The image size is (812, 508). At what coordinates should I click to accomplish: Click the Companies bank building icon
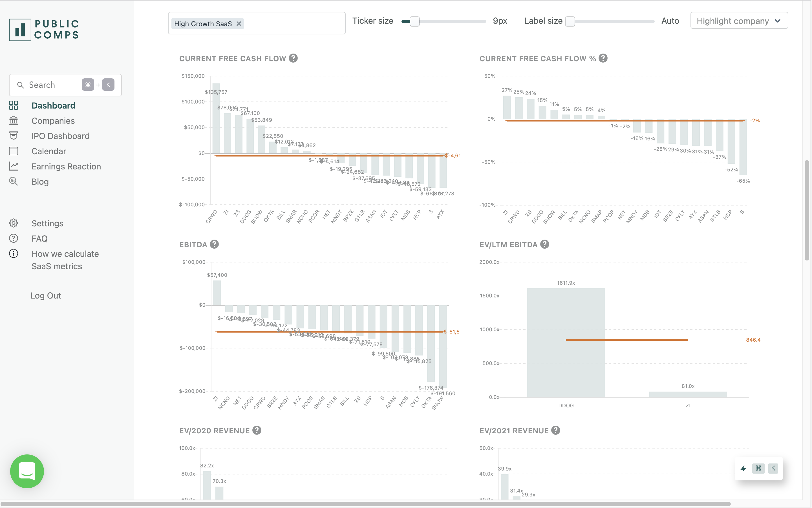(x=14, y=121)
